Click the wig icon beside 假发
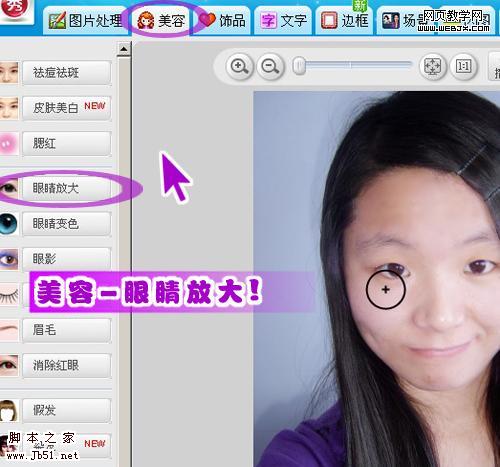This screenshot has width=500, height=467. click(x=9, y=410)
